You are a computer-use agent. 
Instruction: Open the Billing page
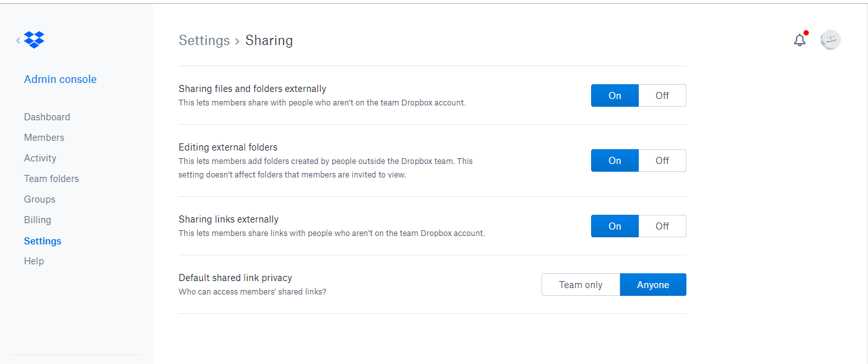[x=37, y=220]
